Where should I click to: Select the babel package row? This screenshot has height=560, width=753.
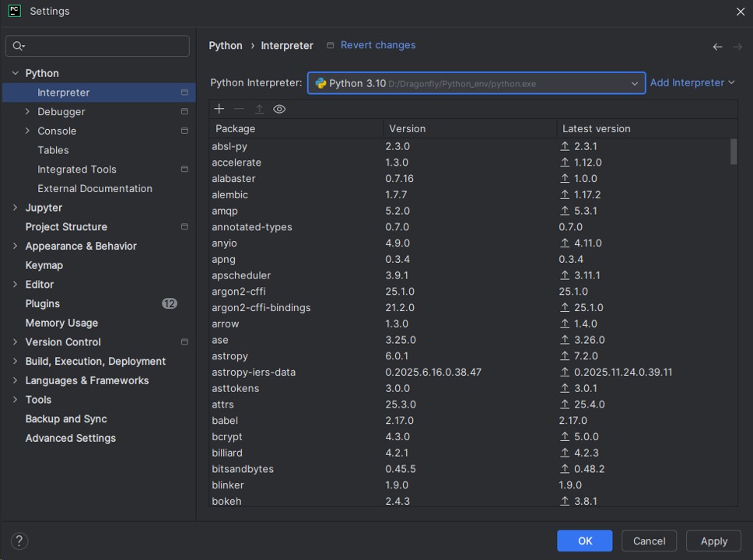[x=470, y=420]
